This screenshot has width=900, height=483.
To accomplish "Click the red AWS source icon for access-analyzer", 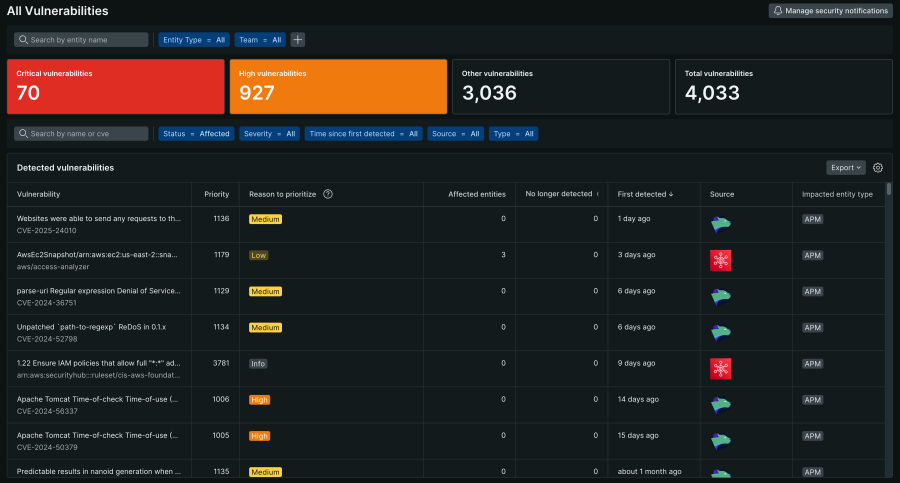I will point(721,261).
